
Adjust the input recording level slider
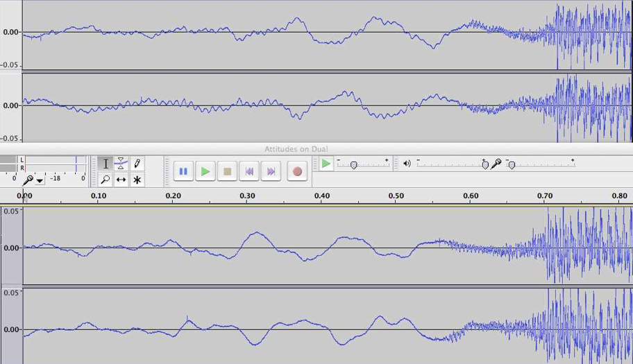point(540,164)
